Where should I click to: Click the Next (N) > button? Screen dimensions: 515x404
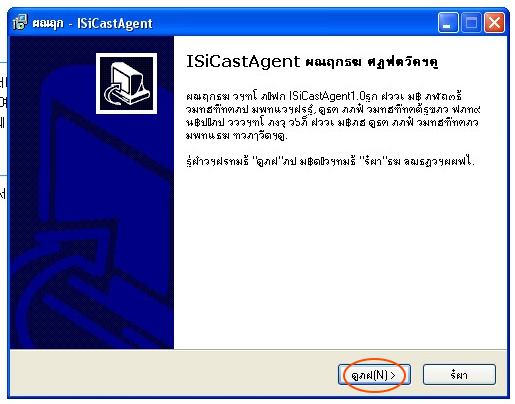coord(374,375)
